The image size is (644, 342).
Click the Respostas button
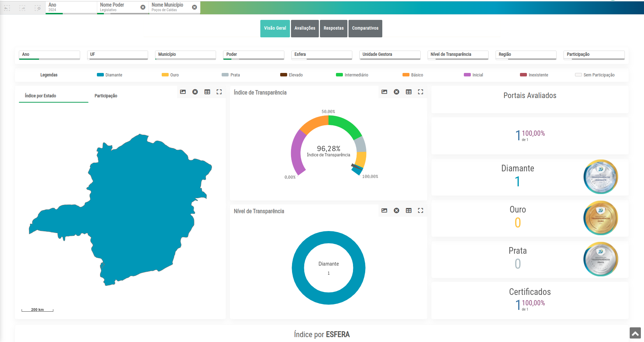[333, 28]
